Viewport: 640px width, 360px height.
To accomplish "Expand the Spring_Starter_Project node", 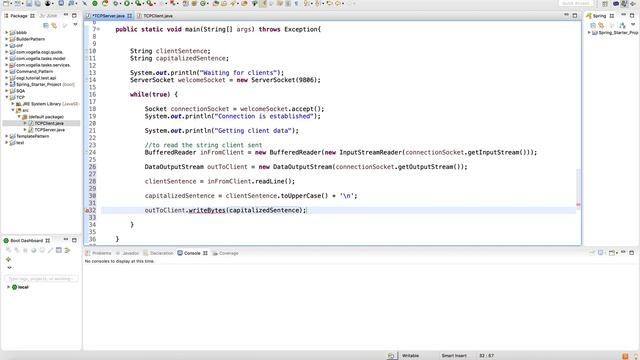I will [7, 84].
